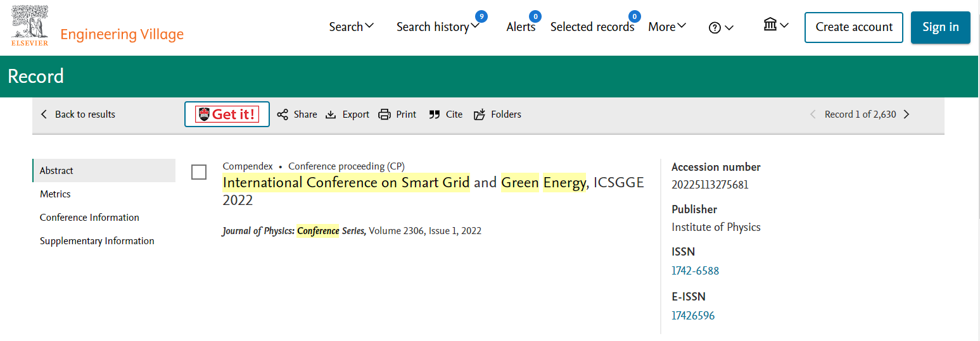Click the Compendex database label
The image size is (980, 341).
click(x=248, y=166)
